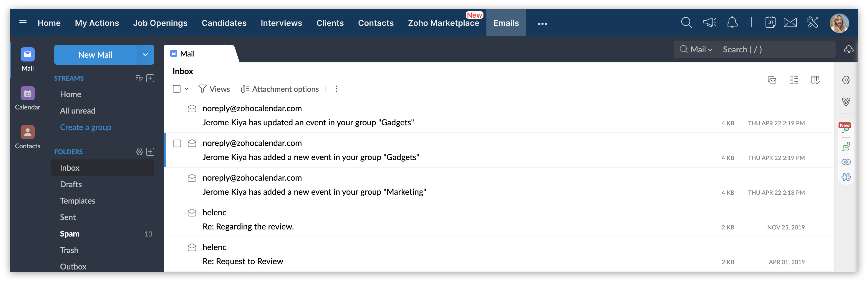Viewport: 868px width, 283px height.
Task: Open the Contacts app in sidebar
Action: coord(28,137)
